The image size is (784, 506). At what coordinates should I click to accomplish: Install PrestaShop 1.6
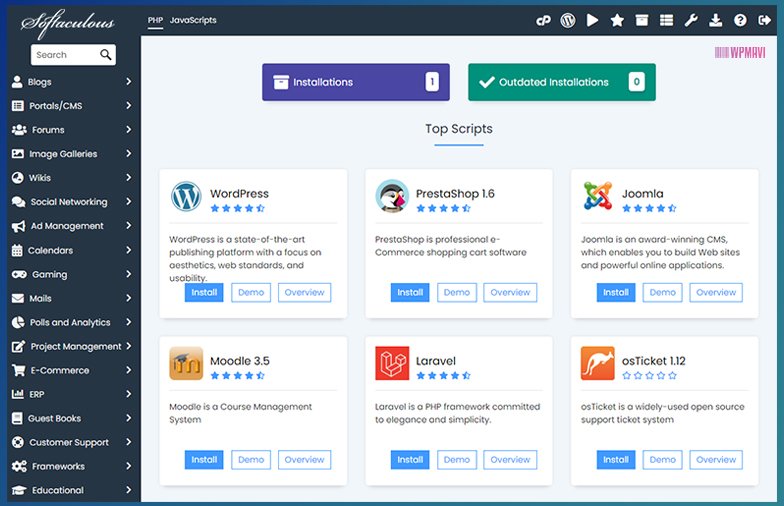410,292
